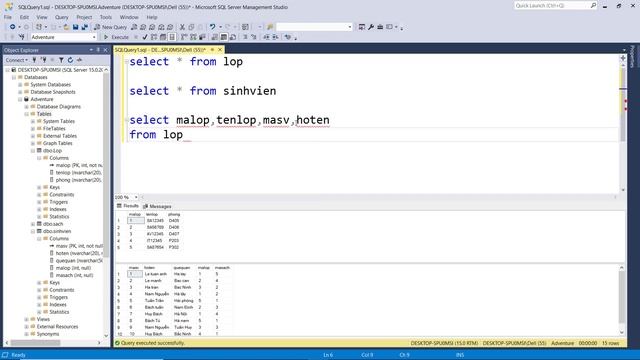Viewport: 640px width, 360px height.
Task: Open the File menu
Action: click(x=8, y=17)
